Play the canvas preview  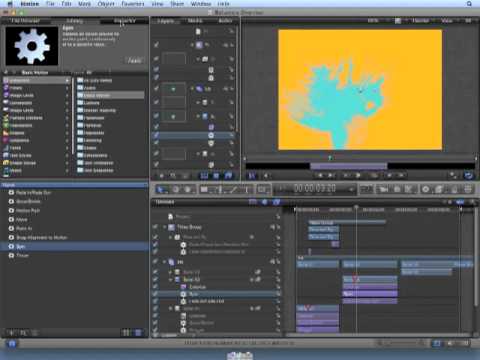(358, 175)
